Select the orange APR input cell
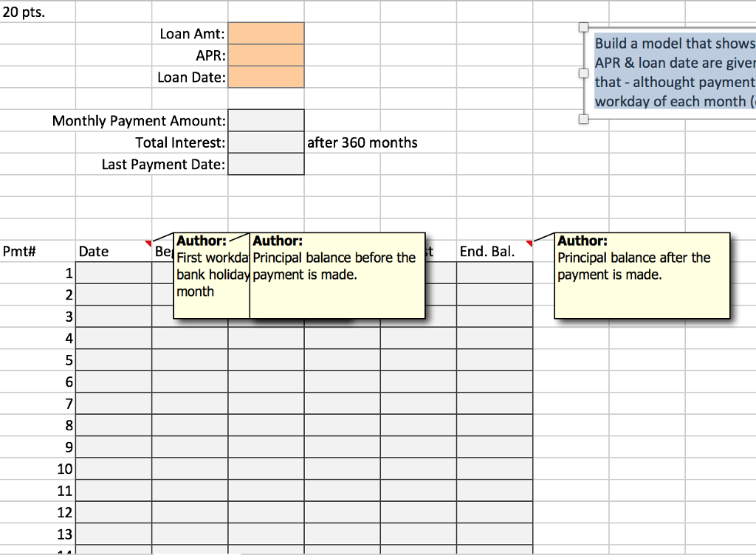756x555 pixels. pos(266,55)
